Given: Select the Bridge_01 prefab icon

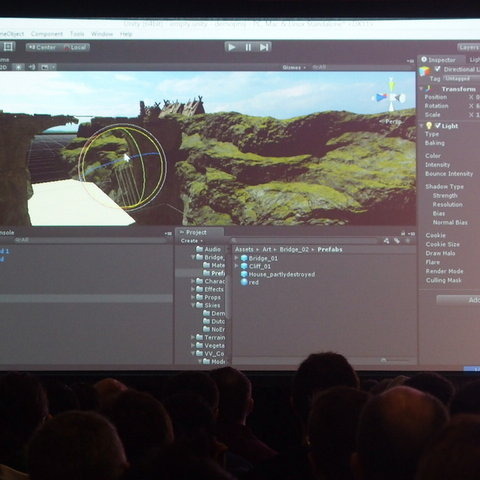Looking at the screenshot, I should [x=244, y=258].
